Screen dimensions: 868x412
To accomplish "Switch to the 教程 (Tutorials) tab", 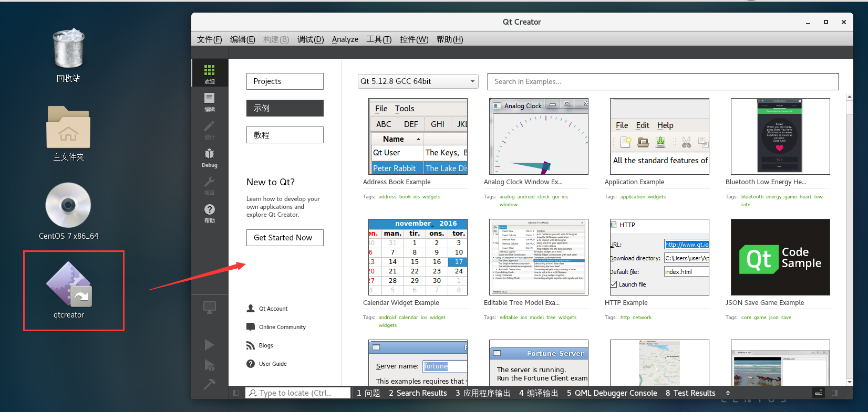I will click(x=285, y=135).
